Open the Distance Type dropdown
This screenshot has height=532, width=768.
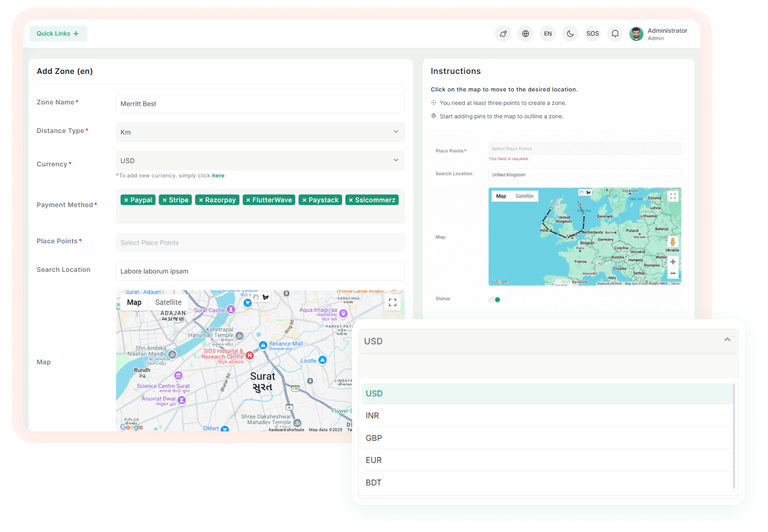pyautogui.click(x=260, y=132)
